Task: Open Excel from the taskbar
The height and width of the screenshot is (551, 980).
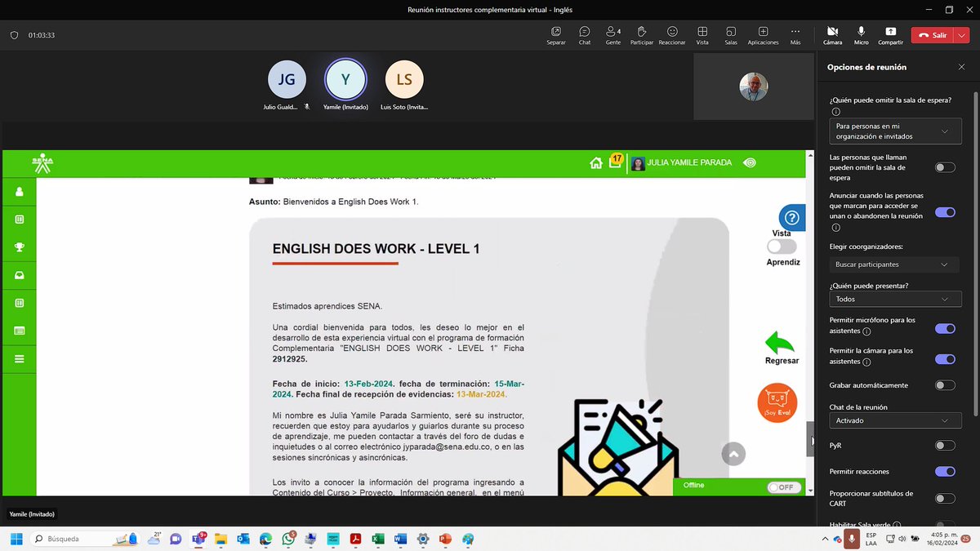Action: [378, 539]
